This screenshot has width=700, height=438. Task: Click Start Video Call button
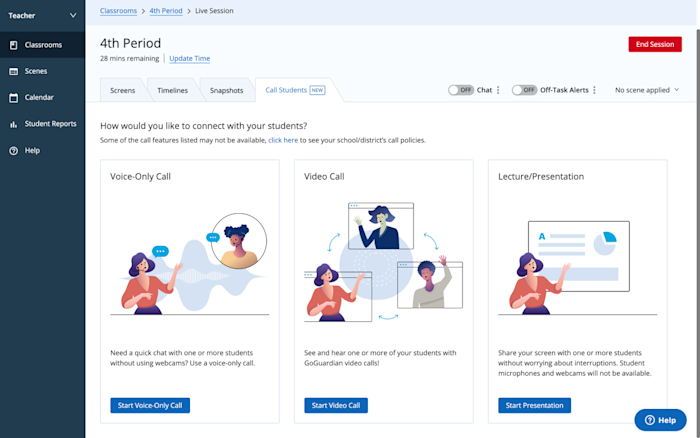point(336,405)
